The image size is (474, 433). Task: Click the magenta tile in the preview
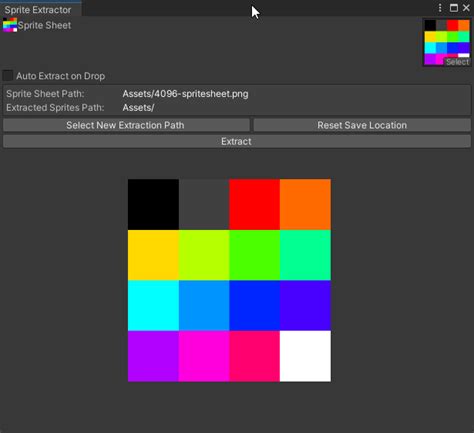point(204,356)
